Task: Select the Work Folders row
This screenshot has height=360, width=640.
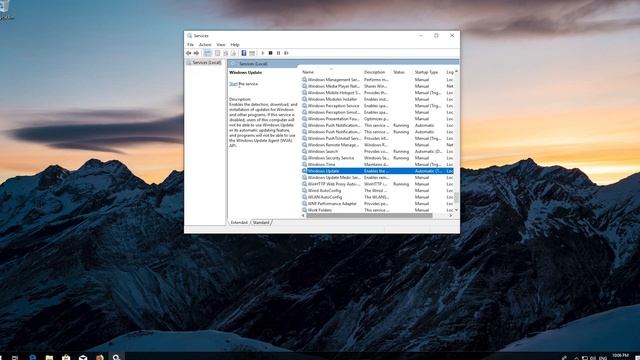Action: [x=378, y=210]
